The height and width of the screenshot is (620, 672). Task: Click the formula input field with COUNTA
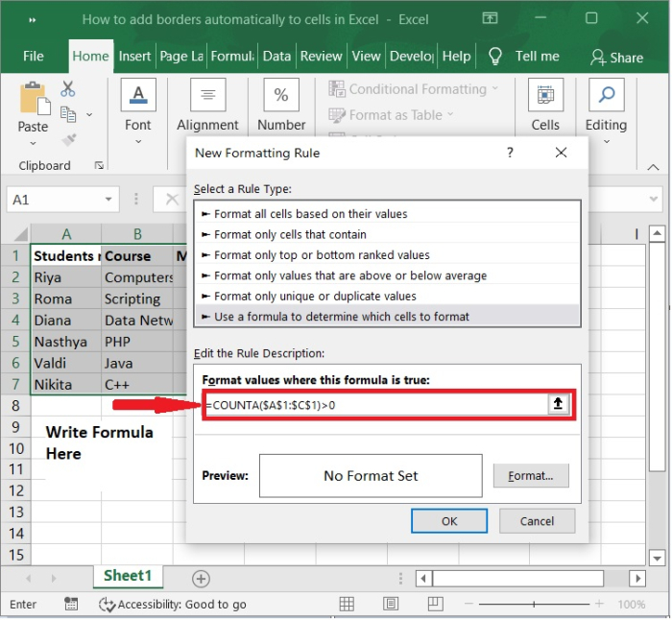[376, 405]
